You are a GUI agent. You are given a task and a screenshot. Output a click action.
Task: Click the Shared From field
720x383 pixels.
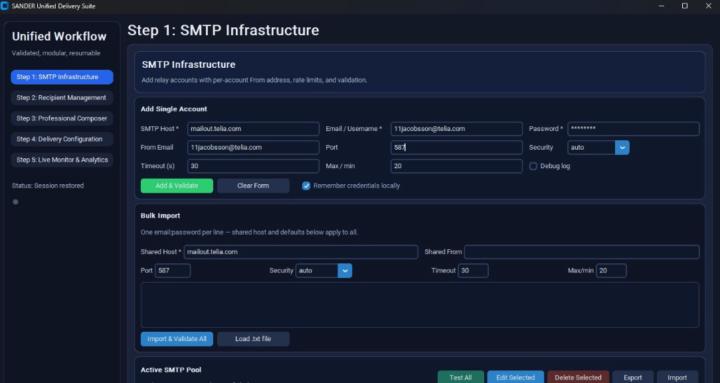click(x=582, y=252)
